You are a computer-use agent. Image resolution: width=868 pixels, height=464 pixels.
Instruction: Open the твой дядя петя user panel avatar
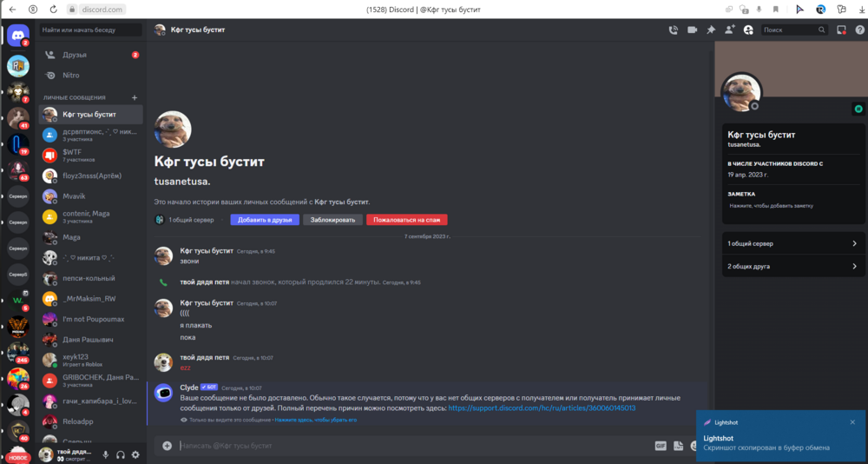click(x=46, y=454)
